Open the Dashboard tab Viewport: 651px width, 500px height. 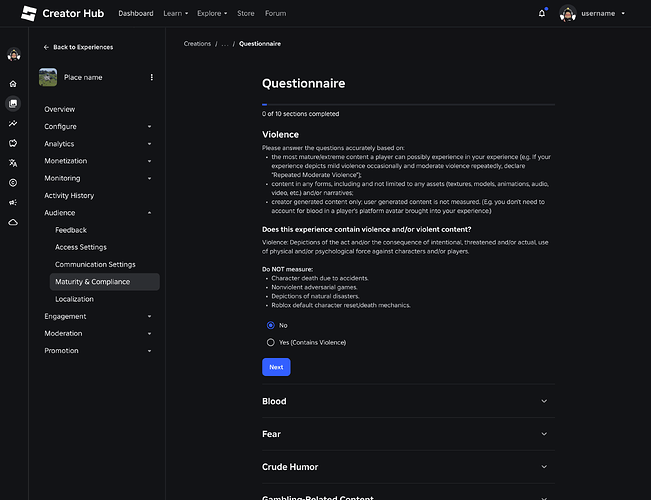pyautogui.click(x=136, y=14)
